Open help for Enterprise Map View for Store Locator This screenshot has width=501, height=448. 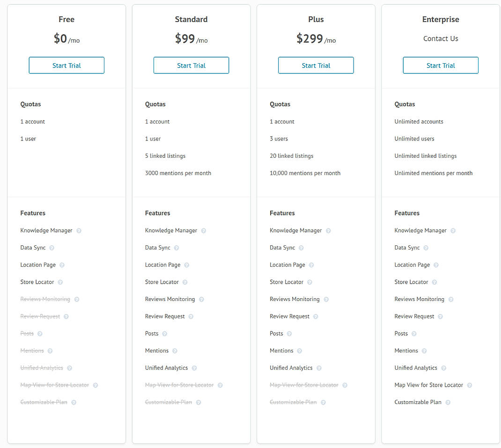pyautogui.click(x=470, y=385)
